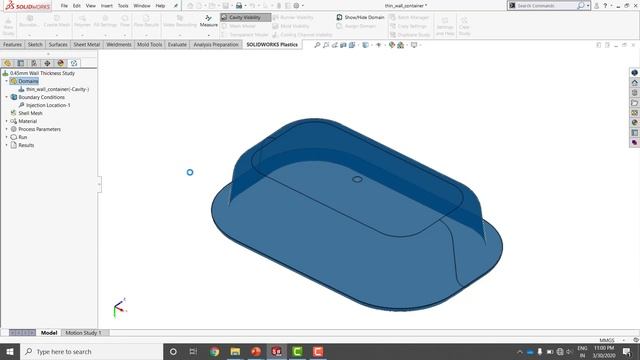
Task: Click the Zoom to Fit magnifier icon
Action: click(317, 45)
